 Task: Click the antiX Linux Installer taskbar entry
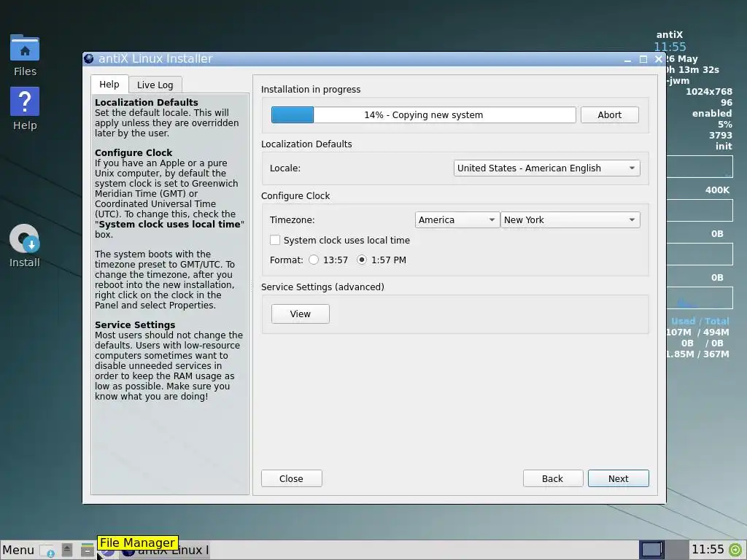click(x=165, y=550)
